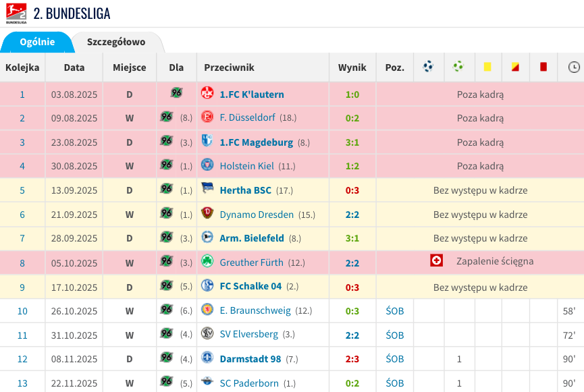
Task: Click the Dynamo Dresden club crest
Action: [207, 214]
